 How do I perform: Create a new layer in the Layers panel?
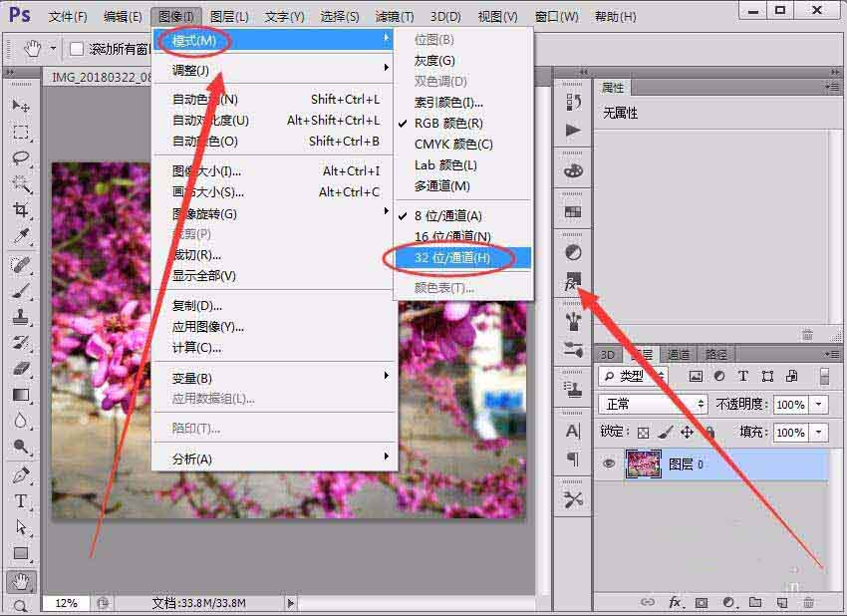tap(782, 602)
